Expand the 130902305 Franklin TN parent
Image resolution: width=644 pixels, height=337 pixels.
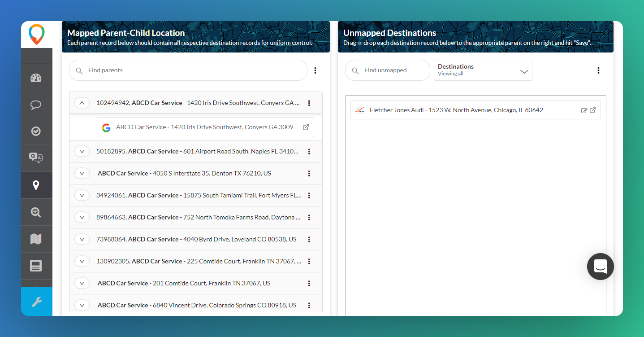coord(82,261)
